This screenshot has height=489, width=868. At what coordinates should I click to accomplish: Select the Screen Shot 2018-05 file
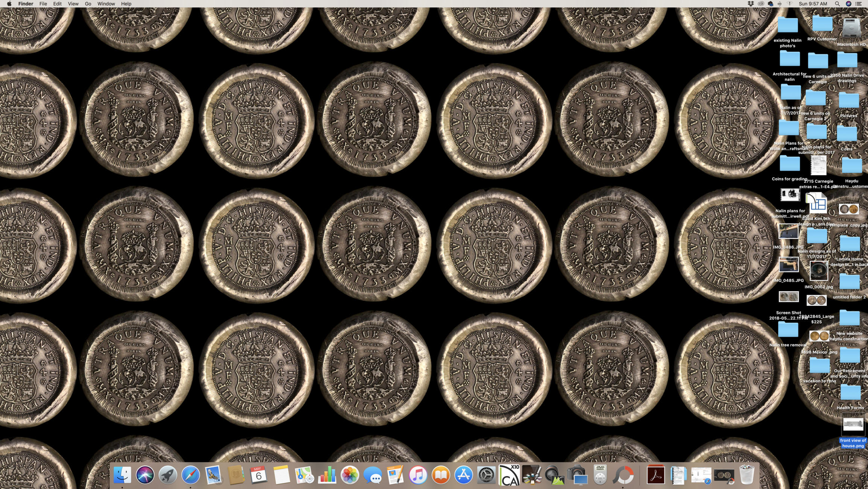tap(789, 297)
